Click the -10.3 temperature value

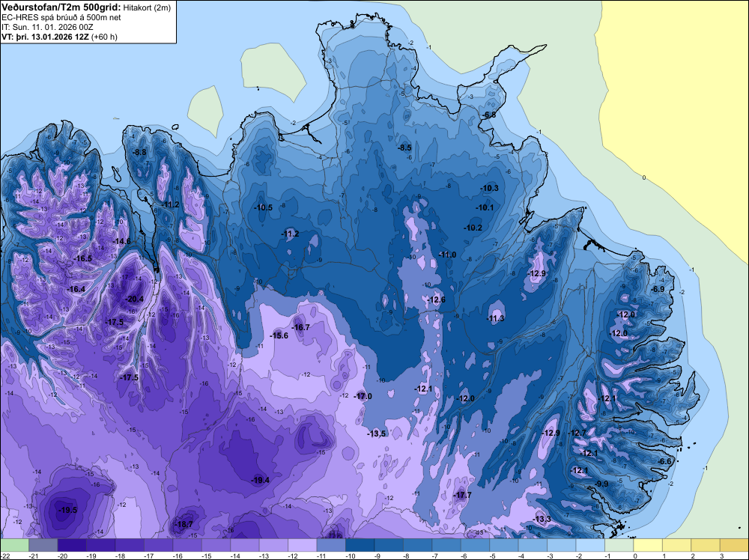tap(490, 188)
